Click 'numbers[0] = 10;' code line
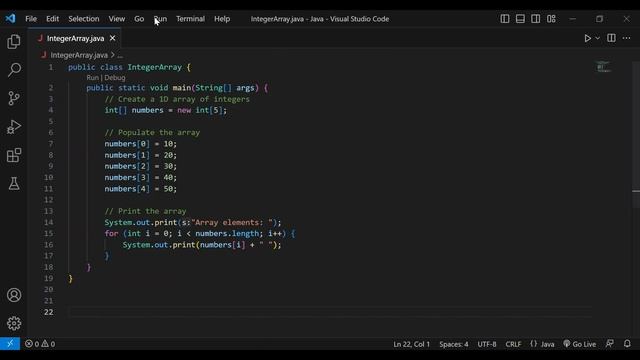Image resolution: width=640 pixels, height=360 pixels. [140, 144]
